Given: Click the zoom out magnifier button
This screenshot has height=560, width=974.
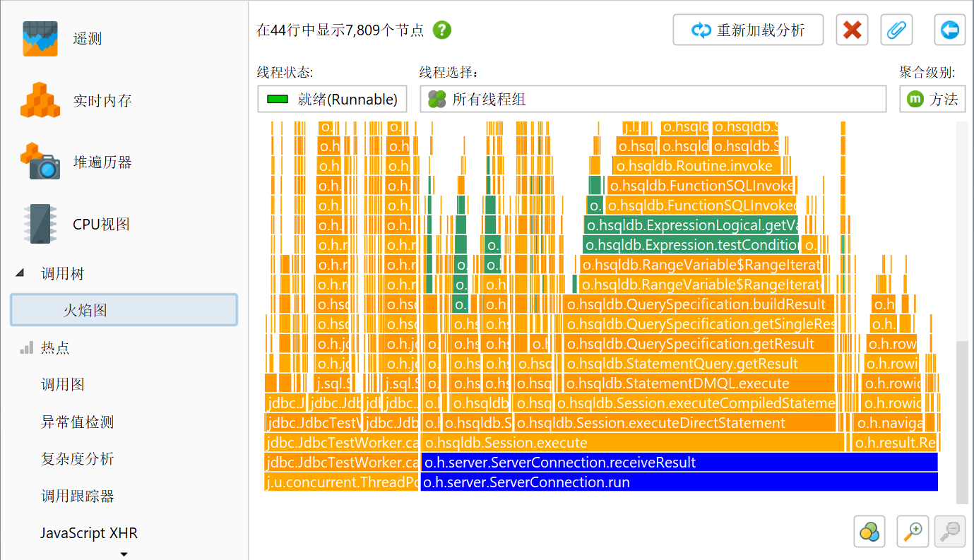Looking at the screenshot, I should (x=950, y=531).
